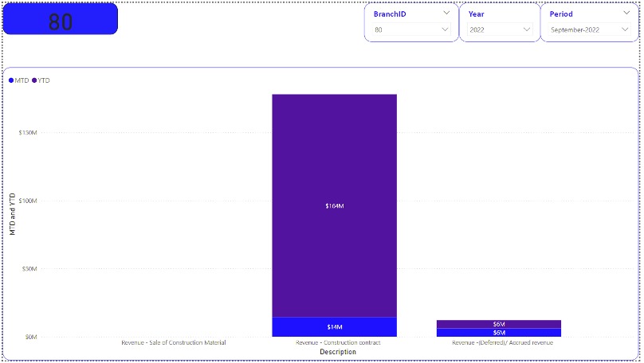Click the BranchID slicer title text
Image resolution: width=644 pixels, height=363 pixels.
(x=390, y=14)
